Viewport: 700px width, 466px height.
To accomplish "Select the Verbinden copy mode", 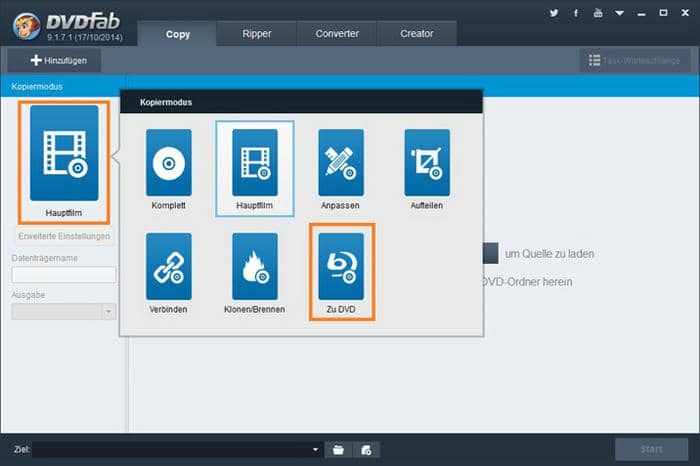I will pyautogui.click(x=169, y=266).
